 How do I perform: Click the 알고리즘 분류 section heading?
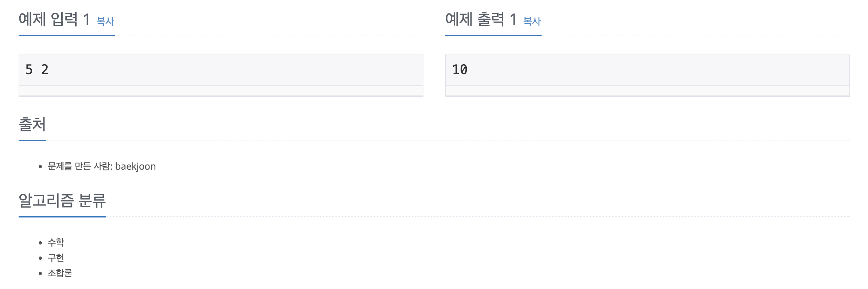click(x=62, y=200)
